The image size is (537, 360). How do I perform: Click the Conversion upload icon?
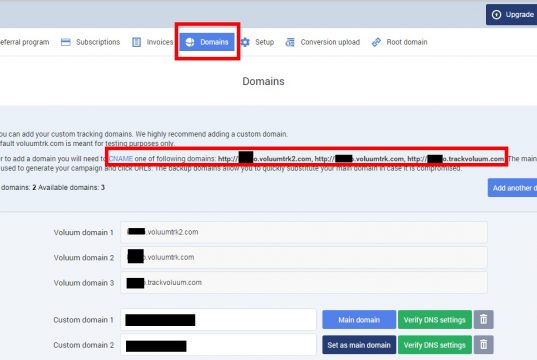click(290, 42)
